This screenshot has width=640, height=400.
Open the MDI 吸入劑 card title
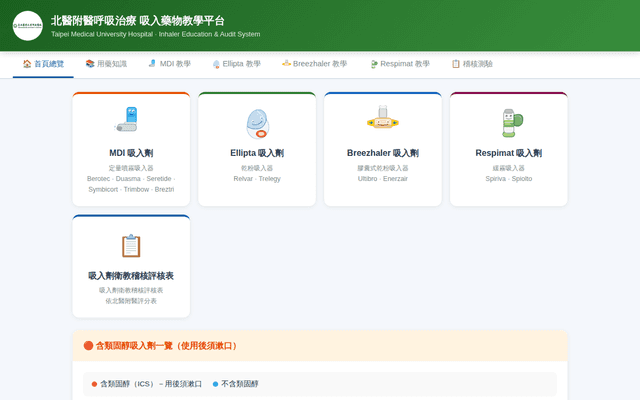[131, 153]
